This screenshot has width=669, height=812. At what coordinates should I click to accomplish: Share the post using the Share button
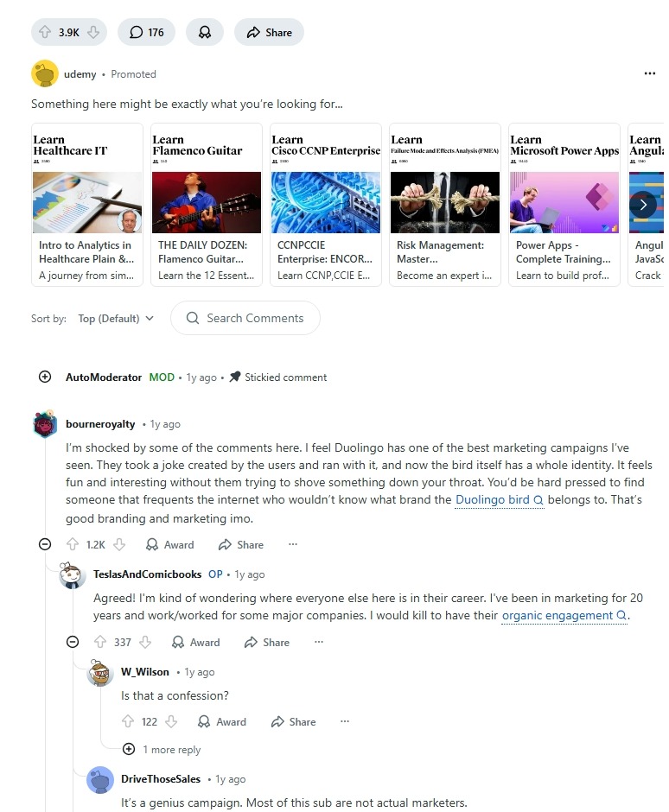(x=269, y=32)
